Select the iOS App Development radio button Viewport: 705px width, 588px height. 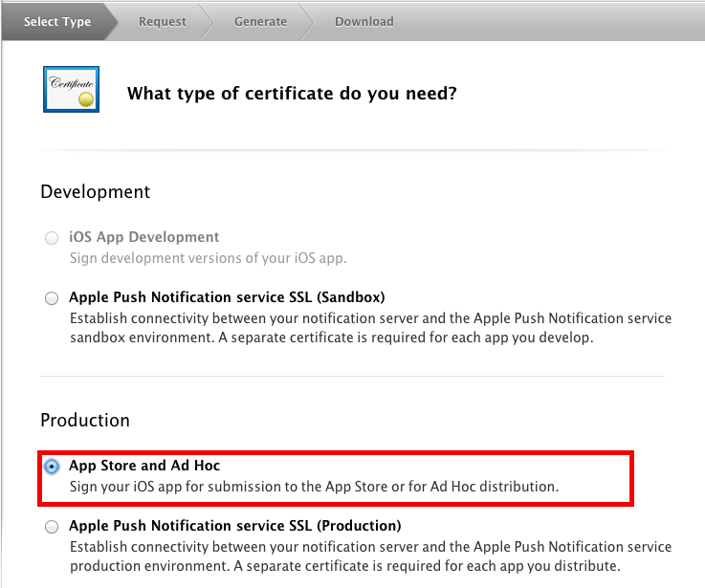coord(52,237)
